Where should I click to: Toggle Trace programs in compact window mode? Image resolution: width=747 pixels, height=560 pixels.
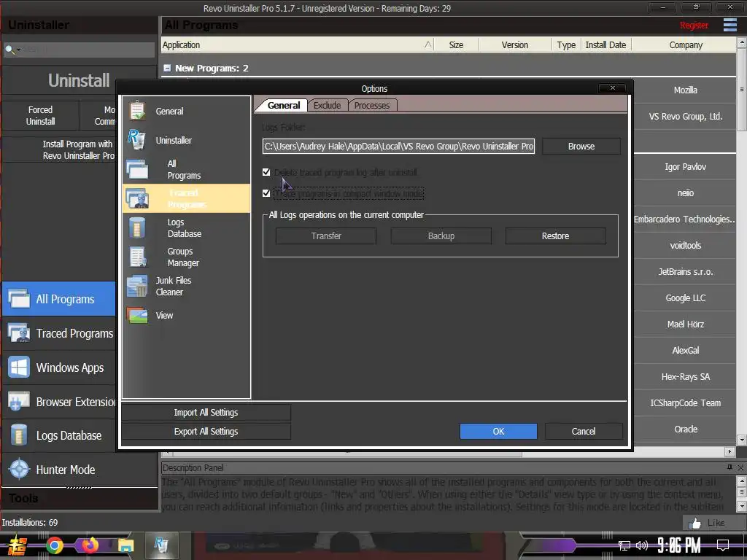pyautogui.click(x=266, y=193)
